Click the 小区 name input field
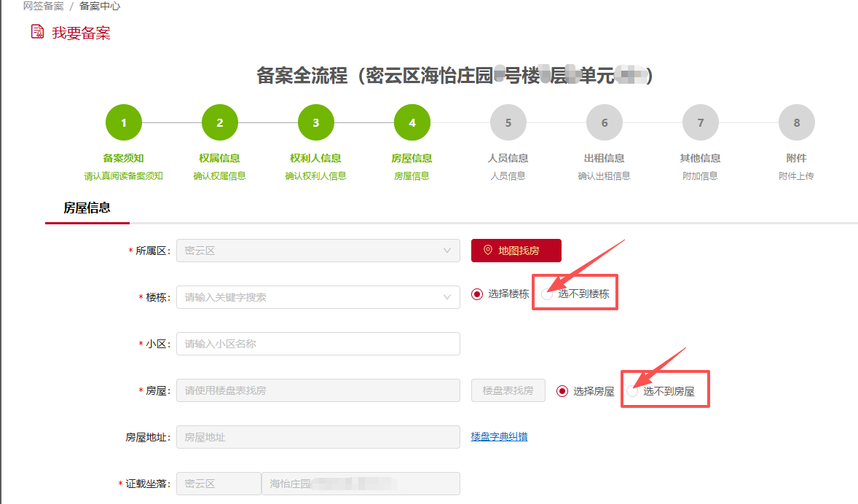The height and width of the screenshot is (504, 858). pyautogui.click(x=318, y=344)
